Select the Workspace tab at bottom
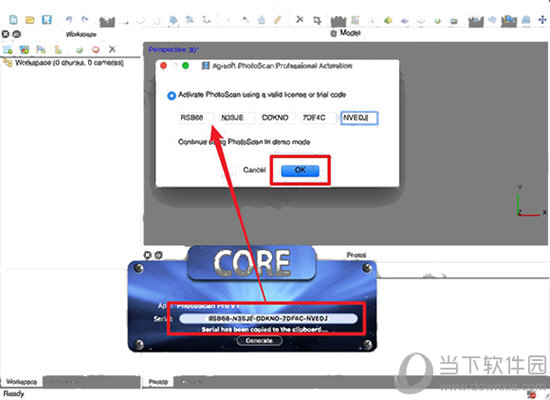 [21, 382]
